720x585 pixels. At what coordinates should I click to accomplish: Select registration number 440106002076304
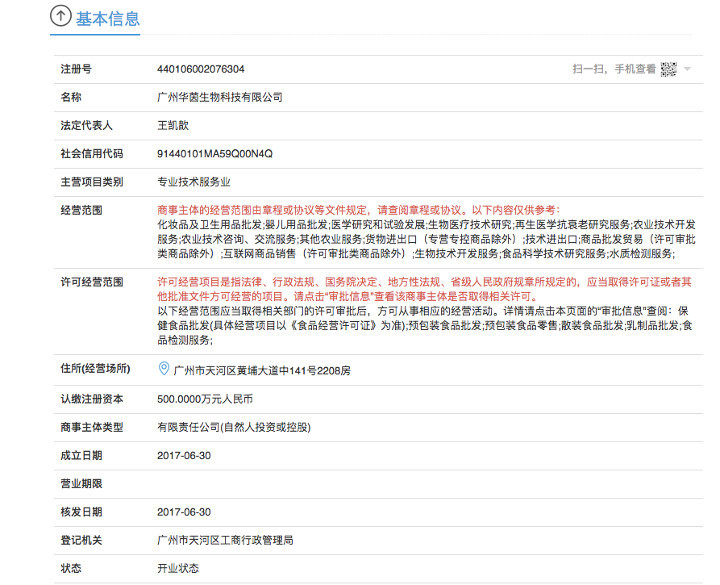coord(201,69)
